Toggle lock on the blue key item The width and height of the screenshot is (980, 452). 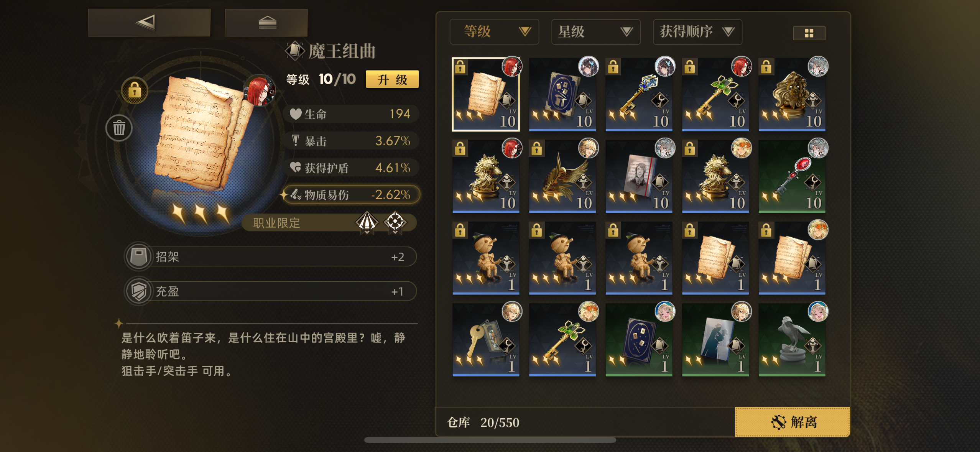[x=613, y=67]
